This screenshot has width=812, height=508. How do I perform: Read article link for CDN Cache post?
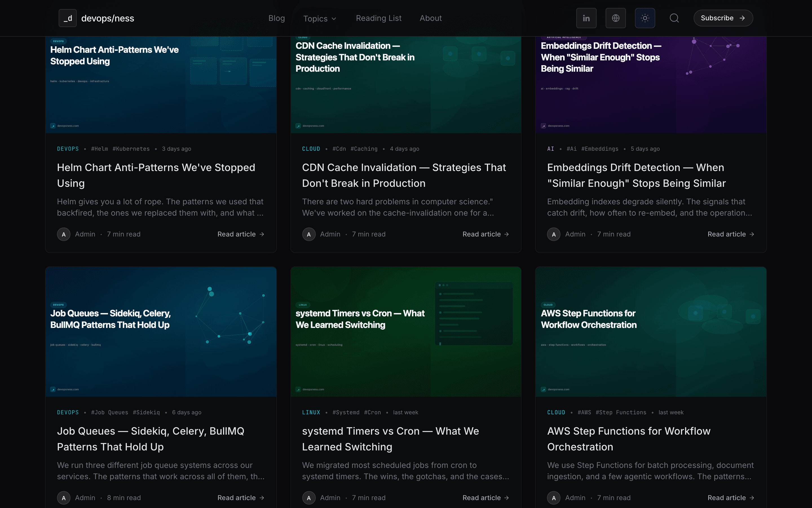tap(486, 234)
